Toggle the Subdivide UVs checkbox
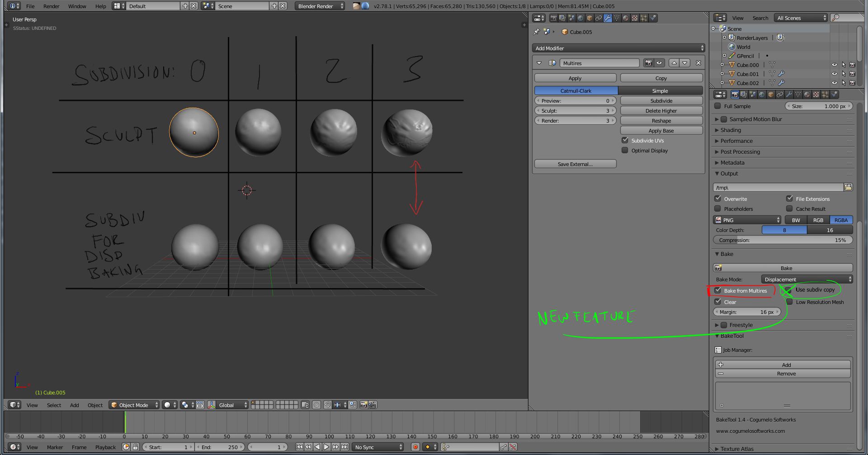Viewport: 868px width, 455px height. tap(625, 140)
